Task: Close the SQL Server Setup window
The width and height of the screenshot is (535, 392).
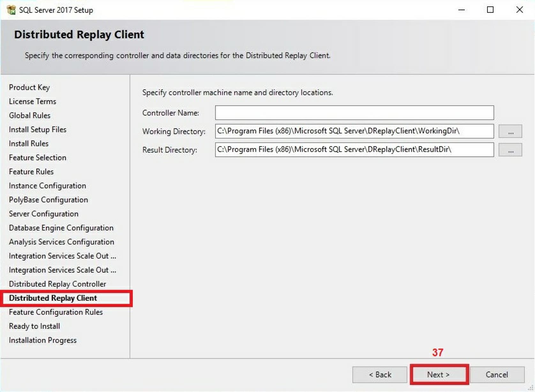Action: (520, 10)
